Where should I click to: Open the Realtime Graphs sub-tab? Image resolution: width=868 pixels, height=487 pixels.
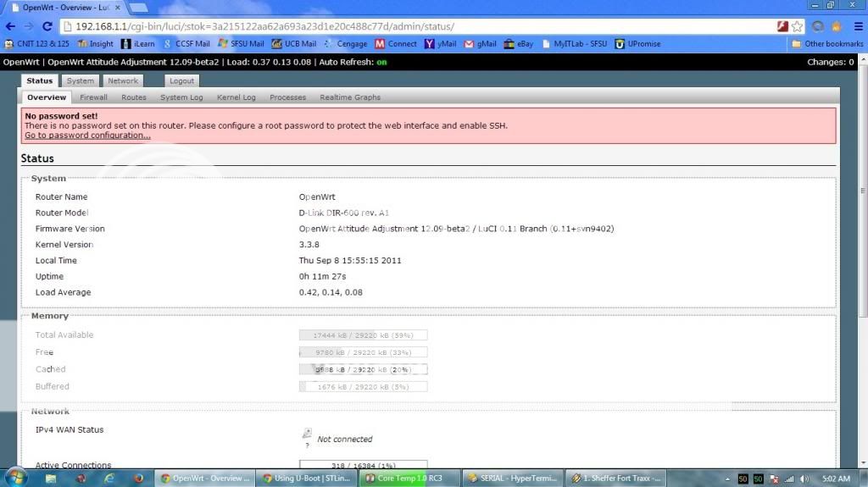pos(350,97)
